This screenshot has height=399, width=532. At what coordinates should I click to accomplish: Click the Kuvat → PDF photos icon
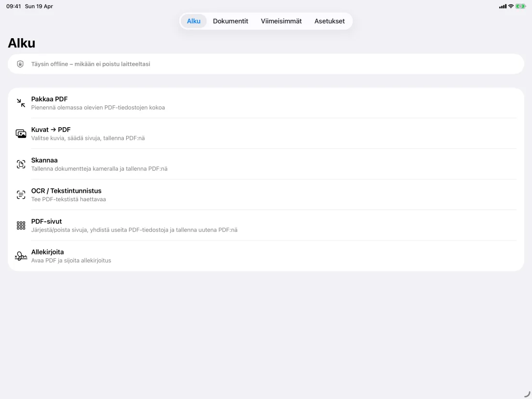click(x=21, y=133)
